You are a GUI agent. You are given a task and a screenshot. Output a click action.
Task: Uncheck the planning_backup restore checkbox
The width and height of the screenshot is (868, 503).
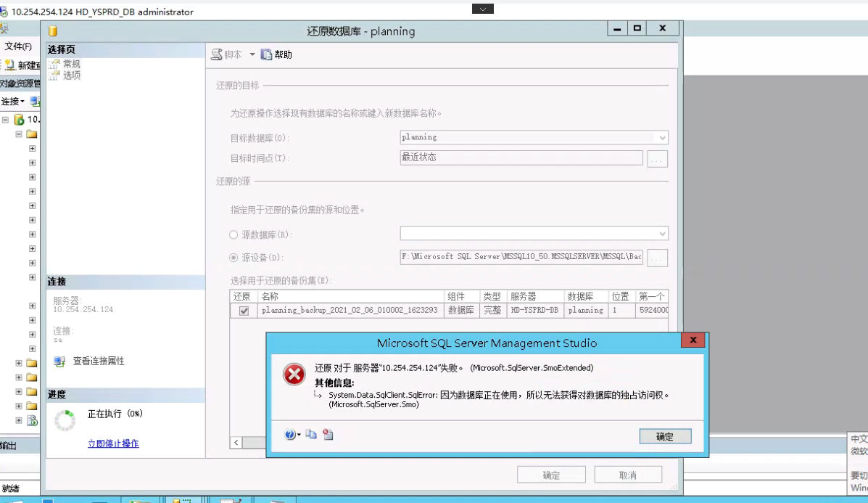(243, 310)
